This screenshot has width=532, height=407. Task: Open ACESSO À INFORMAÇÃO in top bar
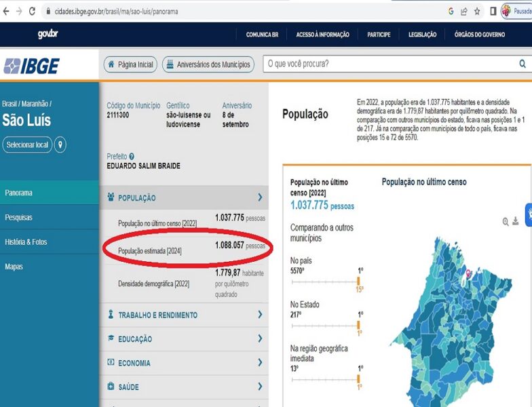[x=323, y=35]
